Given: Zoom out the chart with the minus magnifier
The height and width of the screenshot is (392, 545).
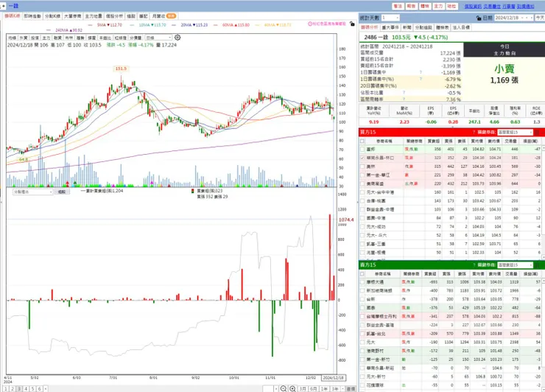Looking at the screenshot, I should 284,388.
